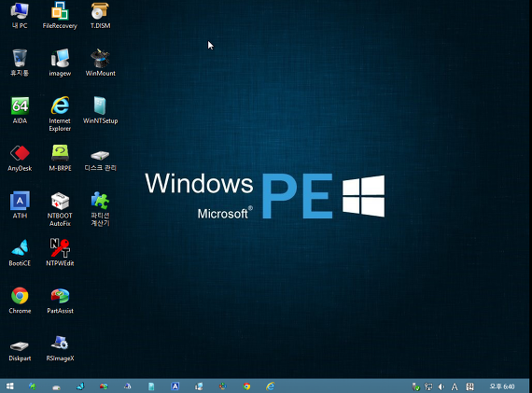Toggle the A input mode indicator
The height and width of the screenshot is (393, 532).
455,386
